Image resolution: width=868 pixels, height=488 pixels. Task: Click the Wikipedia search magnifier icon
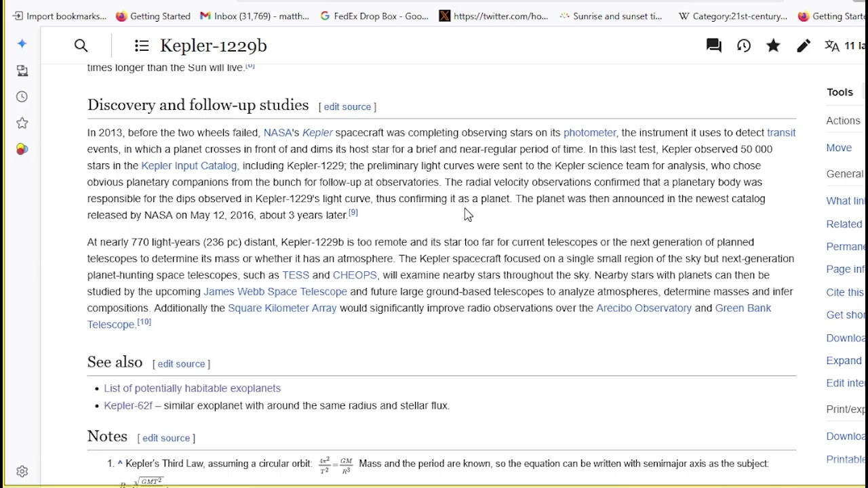pyautogui.click(x=81, y=45)
